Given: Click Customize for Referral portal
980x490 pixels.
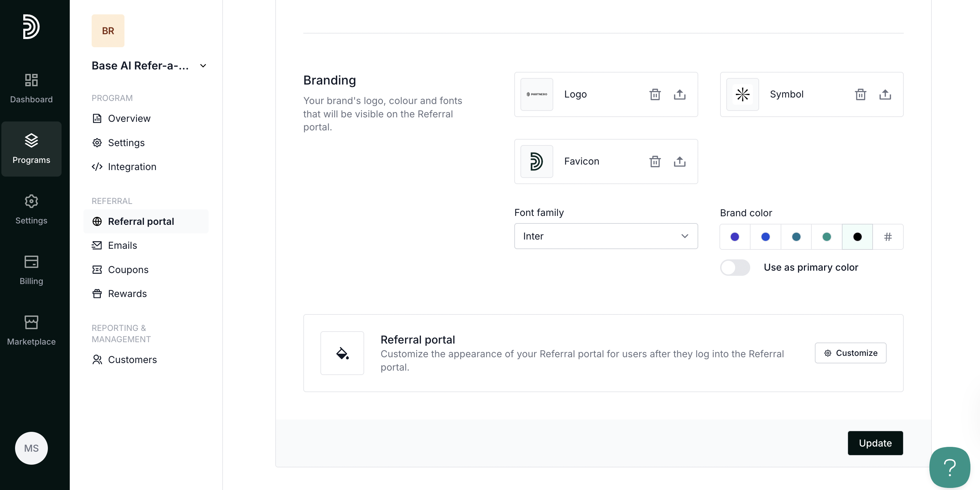Looking at the screenshot, I should [850, 353].
